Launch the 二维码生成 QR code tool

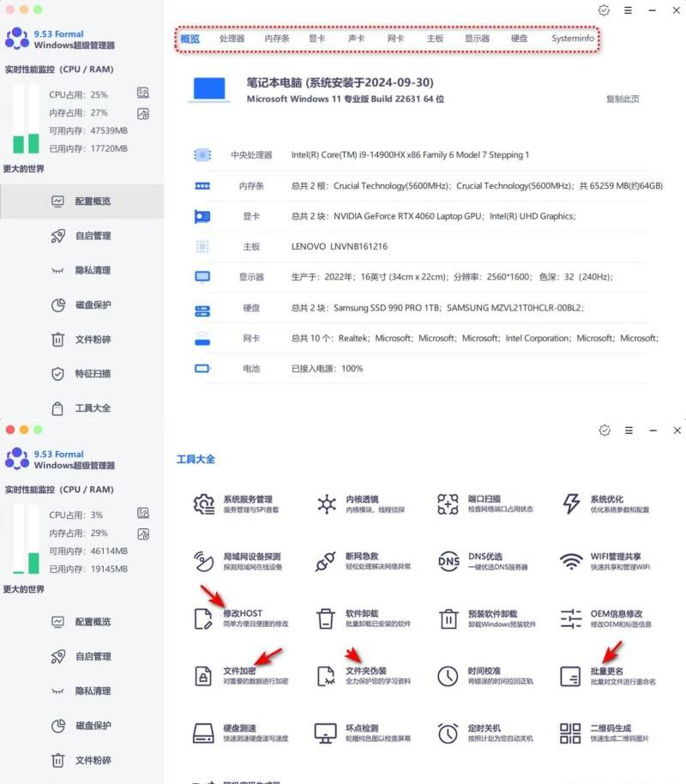(571, 733)
